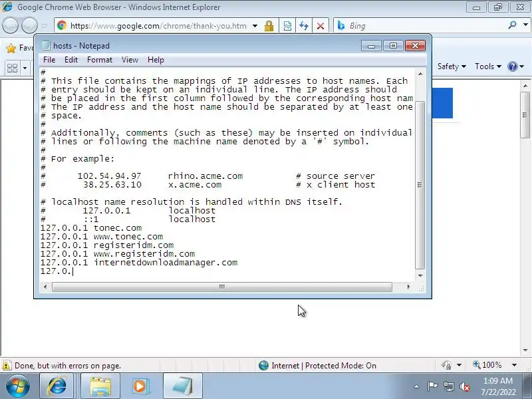Image resolution: width=532 pixels, height=399 pixels.
Task: Expand the Quick Tabs dropdown arrow
Action: pos(25,68)
